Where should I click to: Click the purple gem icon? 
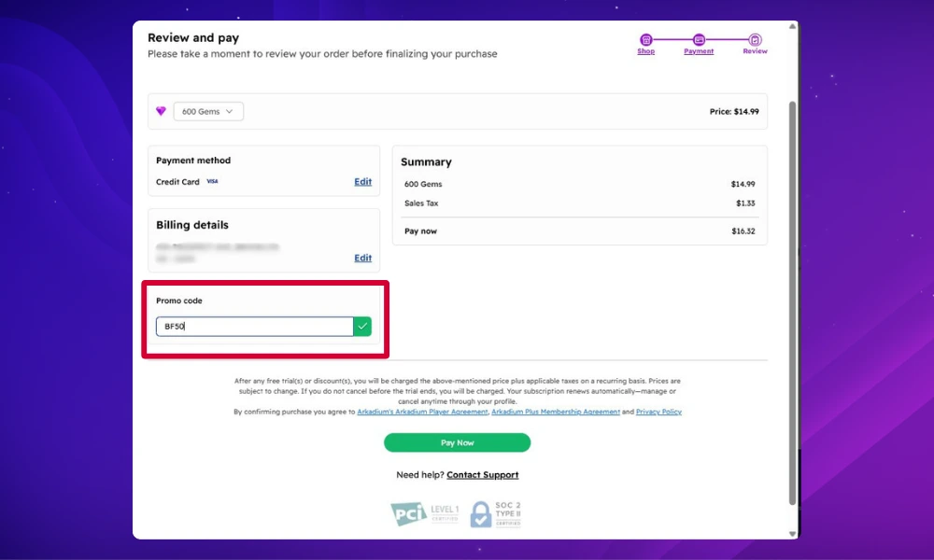(x=161, y=111)
